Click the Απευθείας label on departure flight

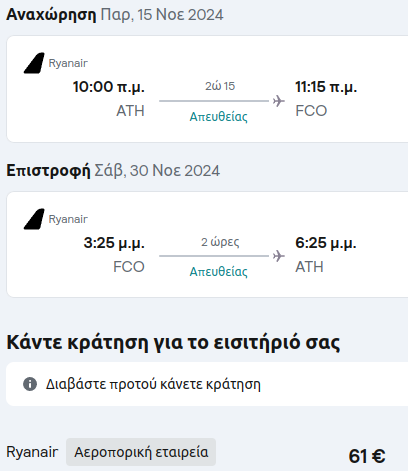(x=219, y=117)
